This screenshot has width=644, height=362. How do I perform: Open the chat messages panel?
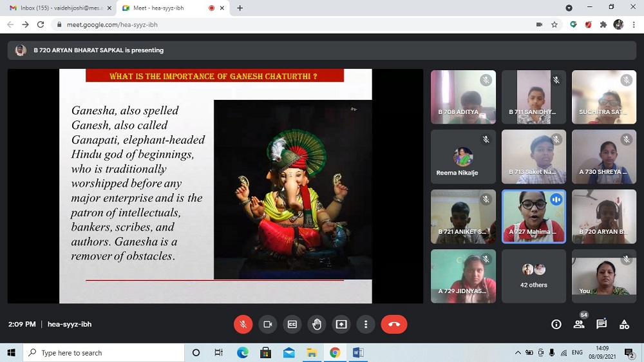point(601,324)
